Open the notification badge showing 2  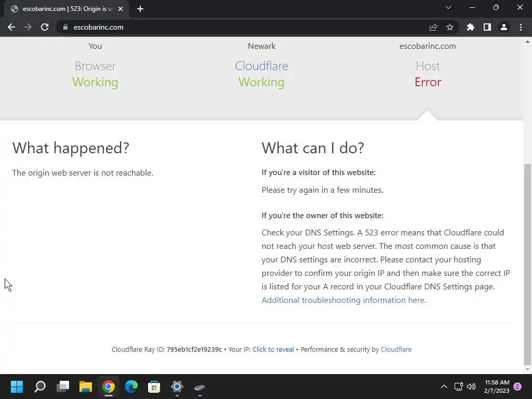(x=517, y=387)
